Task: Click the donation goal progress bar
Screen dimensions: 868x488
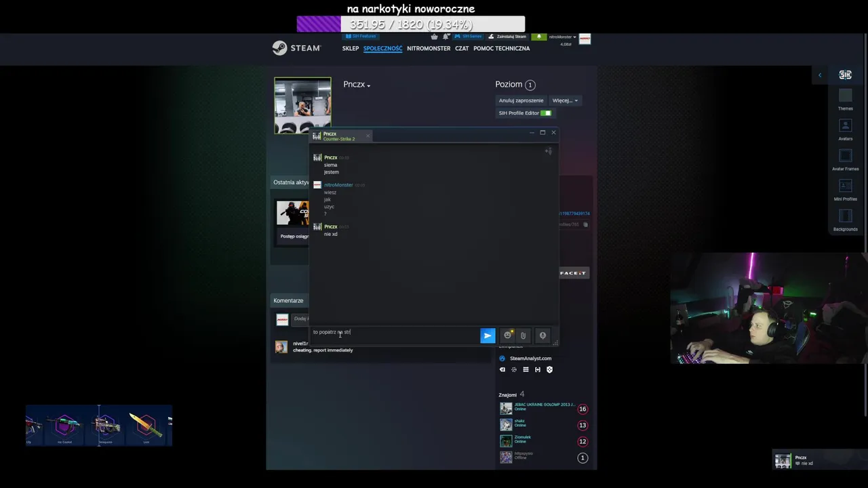Action: point(411,24)
